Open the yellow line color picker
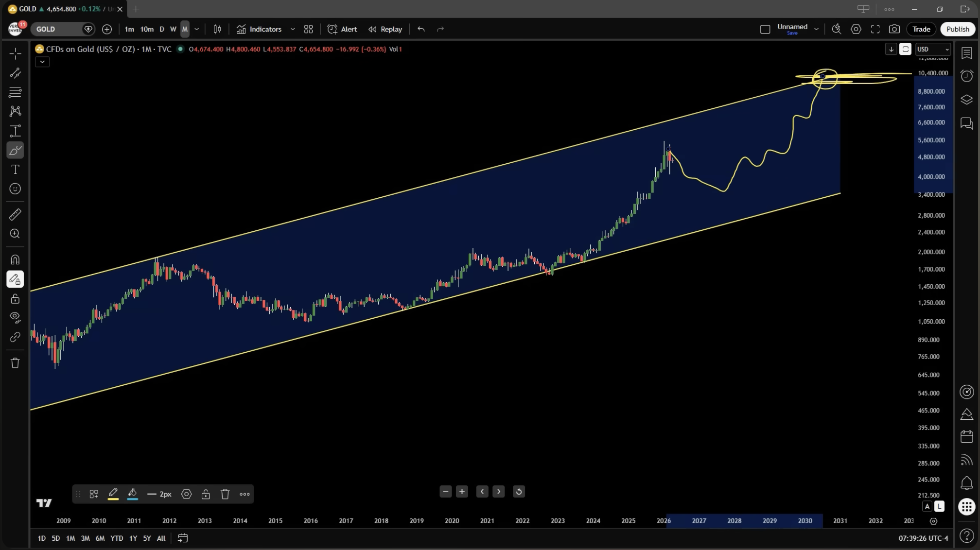This screenshot has width=980, height=550. point(113,494)
